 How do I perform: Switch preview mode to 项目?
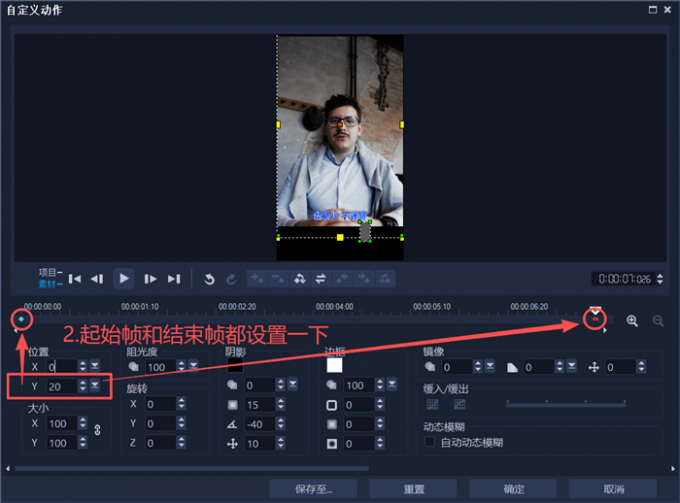tap(50, 272)
